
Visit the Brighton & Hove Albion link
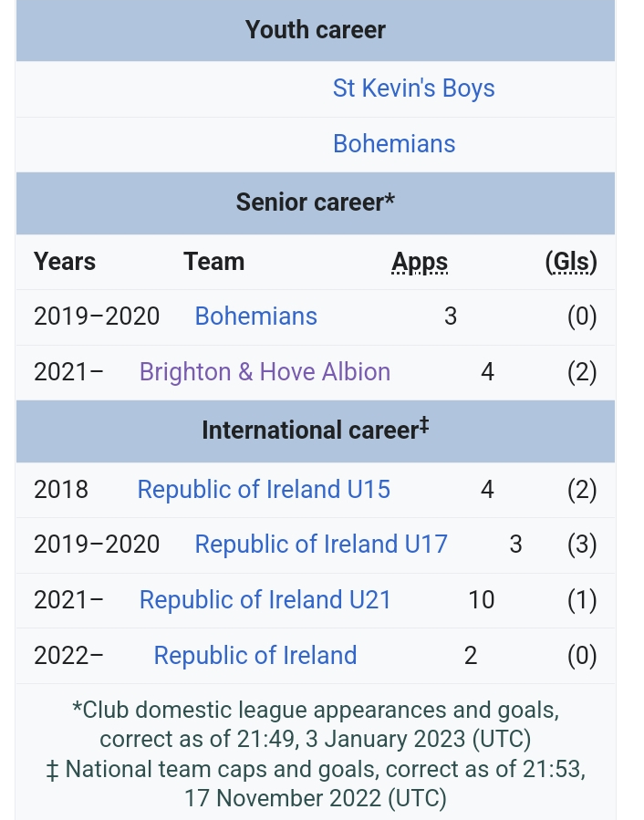pos(265,372)
